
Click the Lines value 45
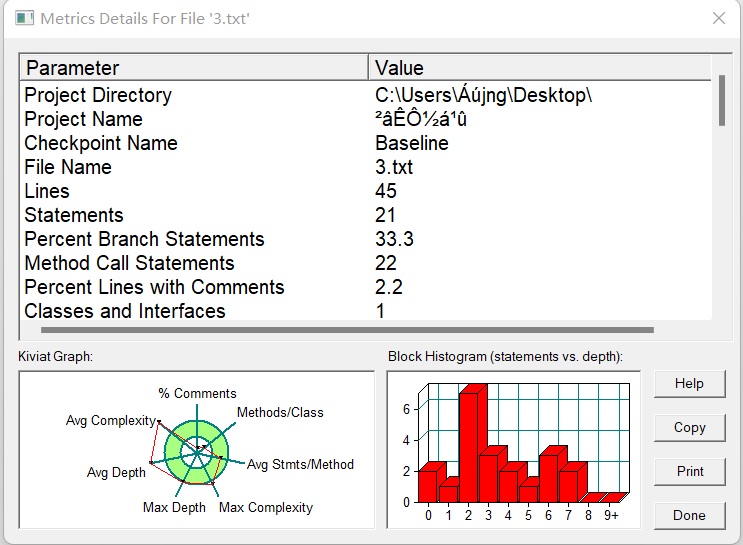(x=386, y=191)
